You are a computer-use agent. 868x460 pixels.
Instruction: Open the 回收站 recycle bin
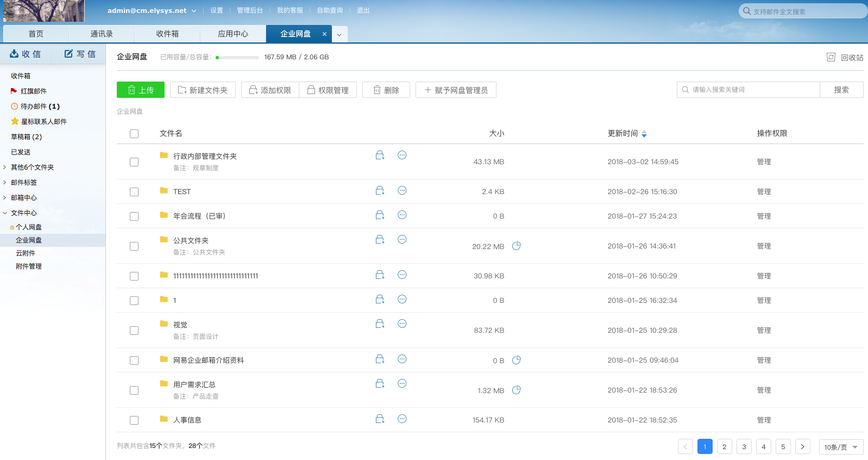click(845, 58)
